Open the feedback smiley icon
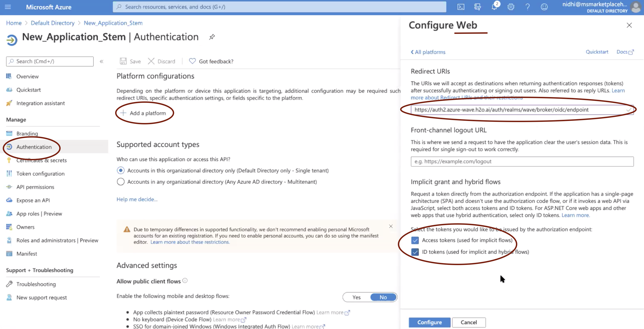This screenshot has width=644, height=329. [x=544, y=7]
